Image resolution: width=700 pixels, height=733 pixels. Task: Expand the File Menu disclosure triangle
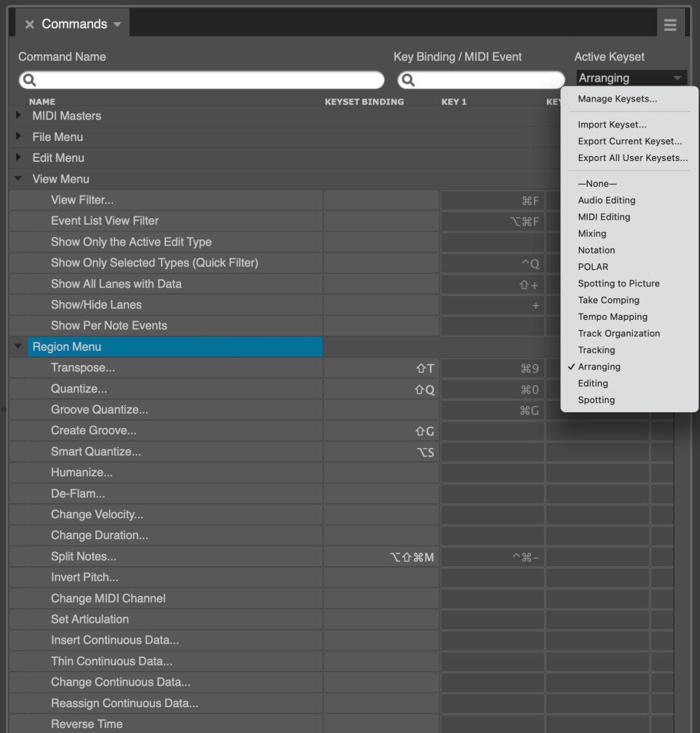pos(18,136)
